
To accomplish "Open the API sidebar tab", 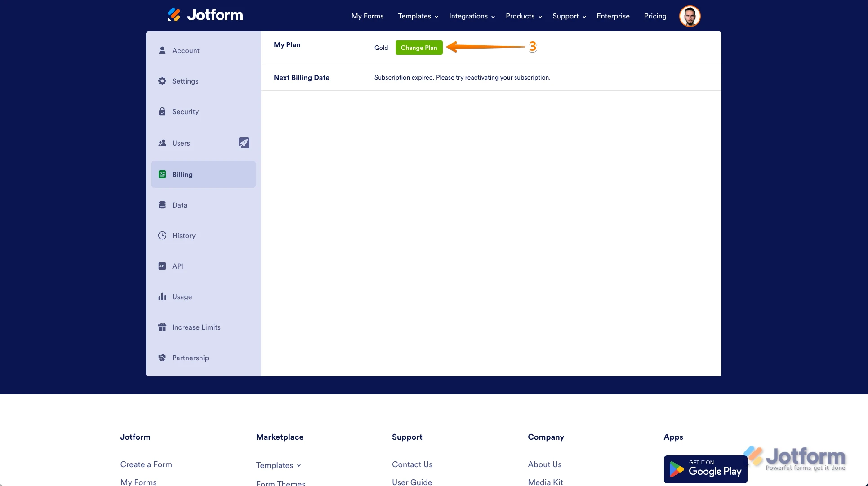I will pos(178,266).
